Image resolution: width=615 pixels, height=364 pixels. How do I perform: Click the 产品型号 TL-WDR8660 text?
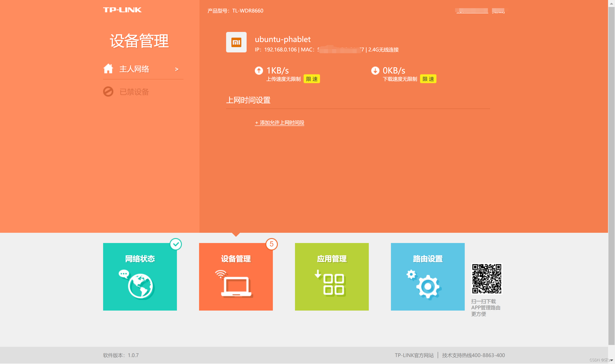click(x=235, y=11)
